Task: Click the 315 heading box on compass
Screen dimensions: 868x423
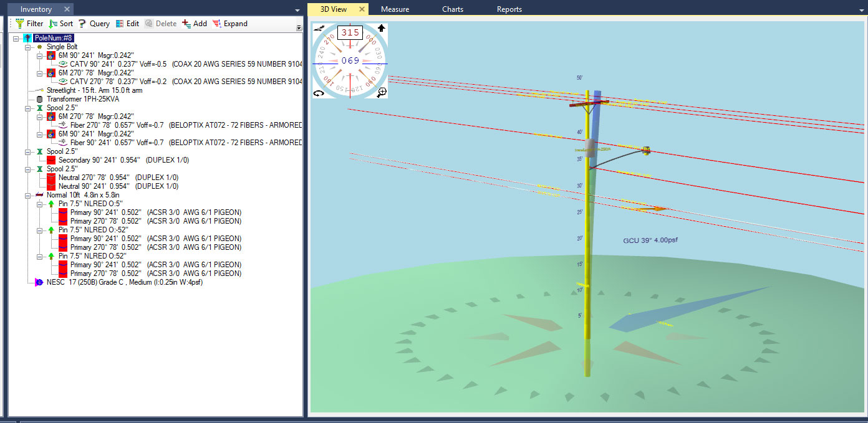Action: point(349,32)
